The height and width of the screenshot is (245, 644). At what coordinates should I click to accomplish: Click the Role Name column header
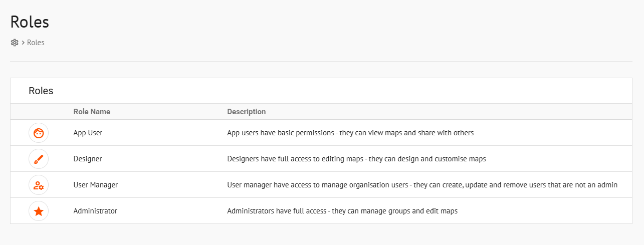92,112
